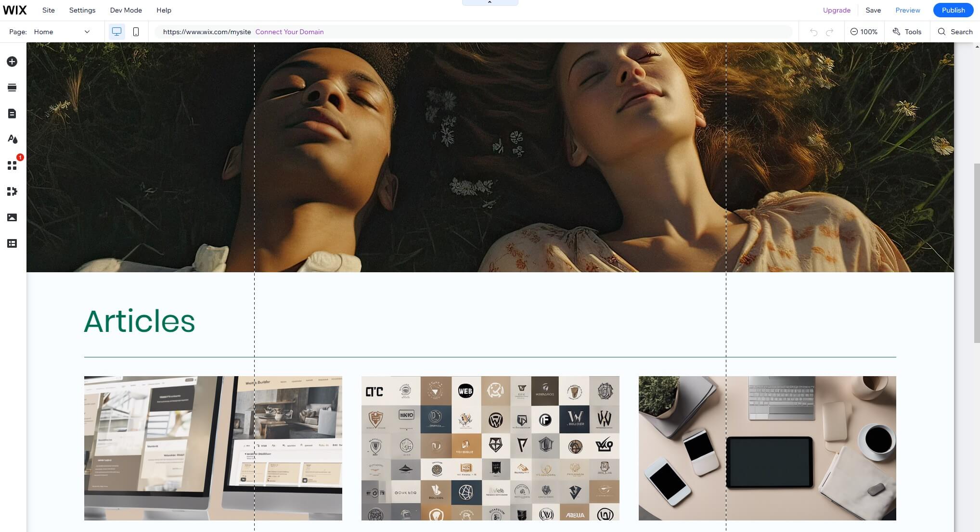The image size is (980, 532).
Task: Switch to mobile view icon
Action: tap(136, 32)
